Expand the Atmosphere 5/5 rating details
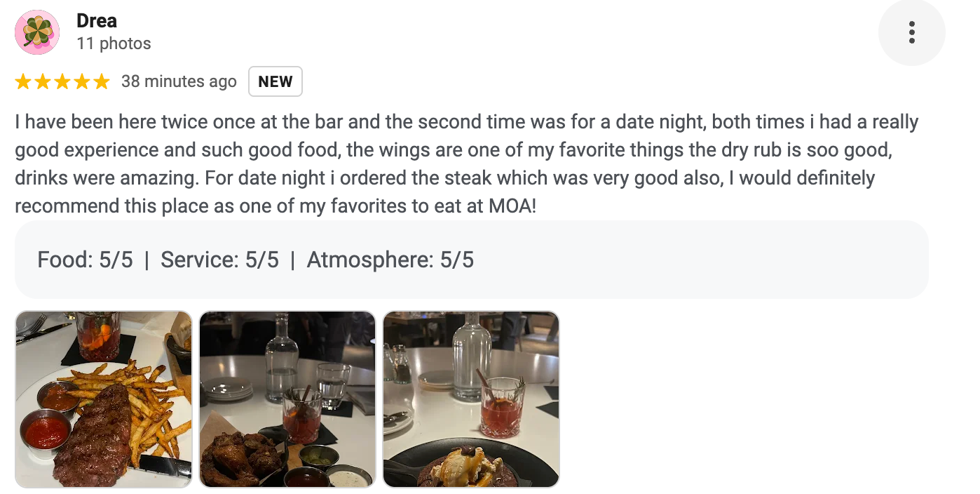The height and width of the screenshot is (494, 980). pyautogui.click(x=389, y=260)
